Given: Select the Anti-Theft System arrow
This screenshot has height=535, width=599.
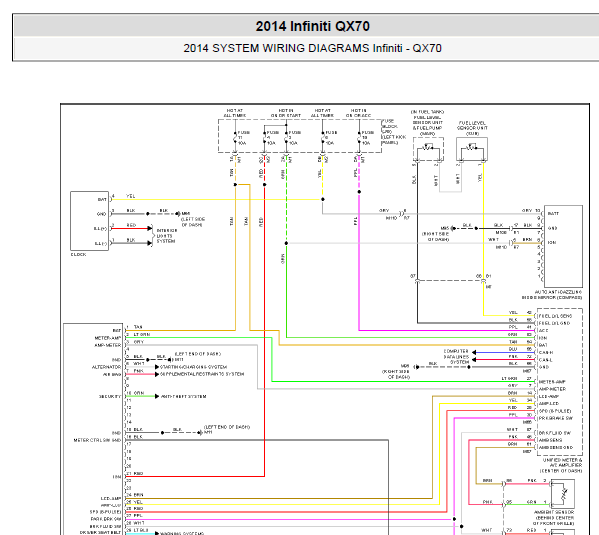Looking at the screenshot, I should point(157,396).
